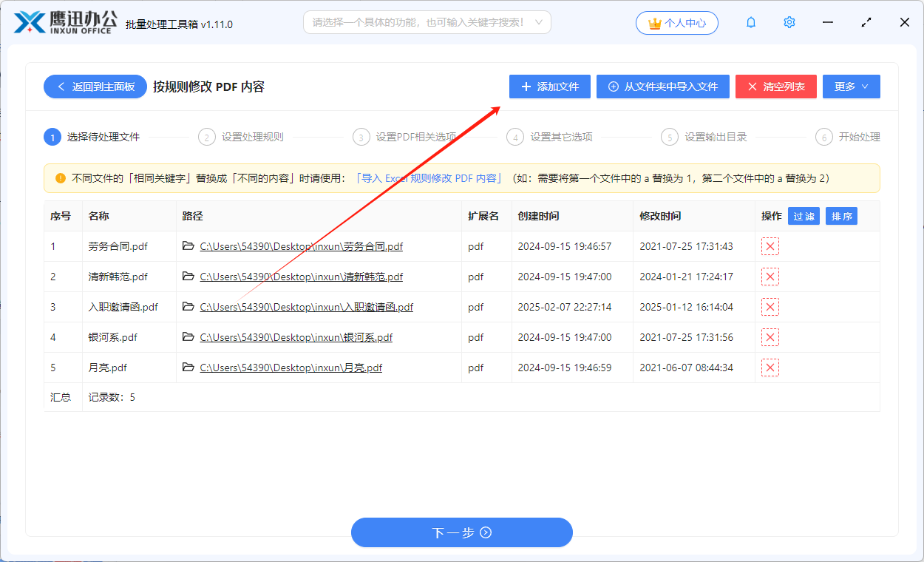Delete row 劳务合同.pdf with red X

click(x=770, y=246)
